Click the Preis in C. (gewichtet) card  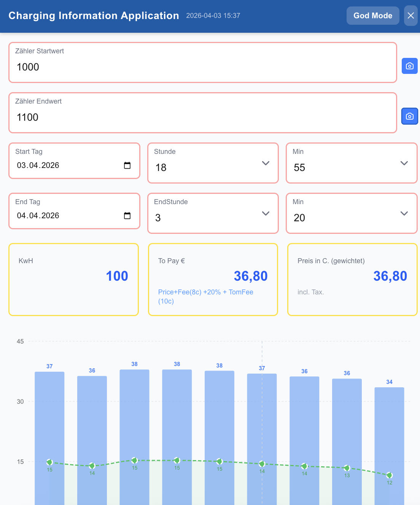click(352, 280)
